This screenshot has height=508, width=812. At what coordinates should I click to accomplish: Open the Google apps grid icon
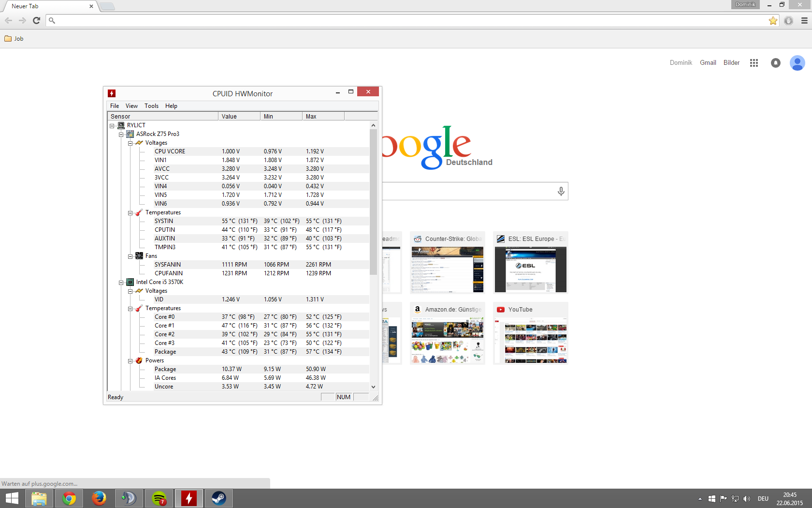pyautogui.click(x=754, y=63)
